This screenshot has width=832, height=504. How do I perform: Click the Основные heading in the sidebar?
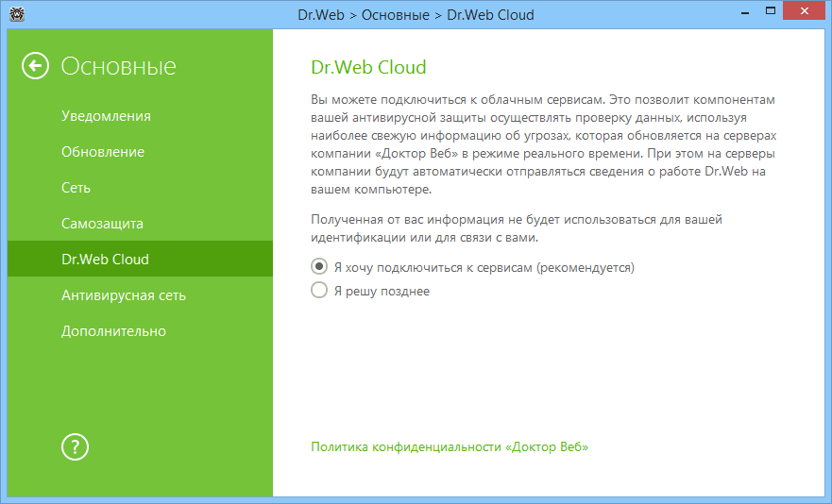point(119,66)
